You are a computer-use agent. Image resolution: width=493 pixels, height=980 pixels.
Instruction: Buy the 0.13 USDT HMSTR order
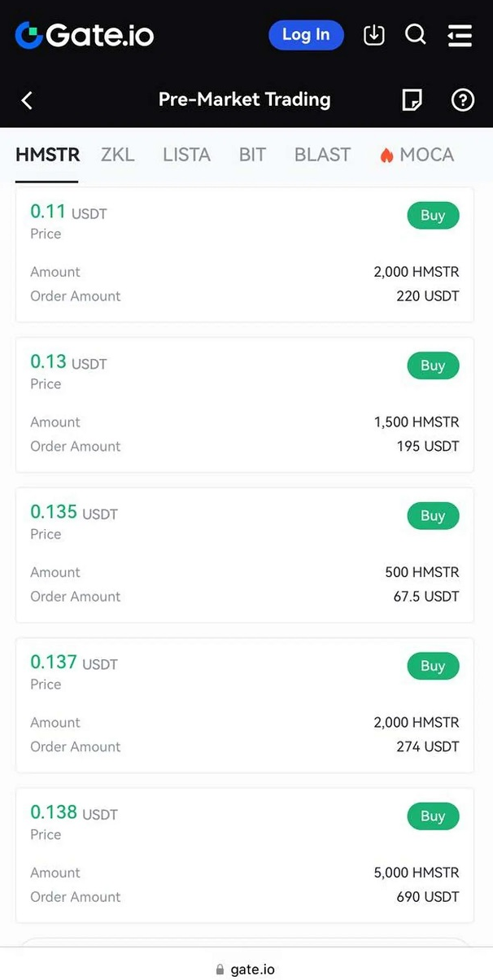[433, 365]
